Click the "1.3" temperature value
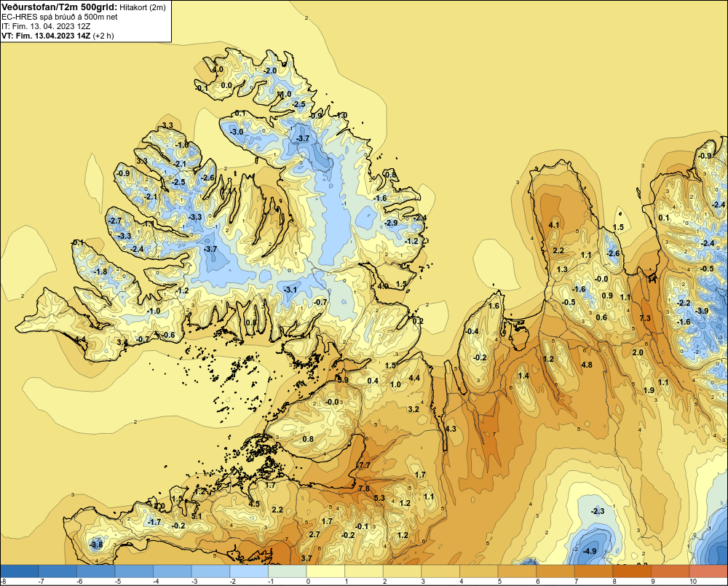 click(562, 270)
